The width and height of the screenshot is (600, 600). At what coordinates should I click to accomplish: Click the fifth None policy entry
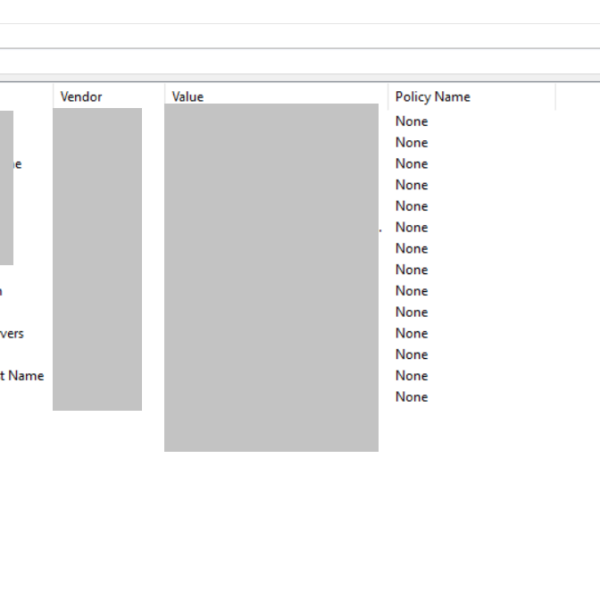pyautogui.click(x=411, y=206)
